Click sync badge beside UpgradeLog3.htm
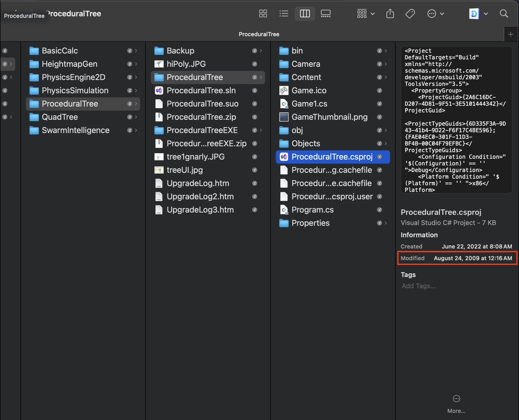 click(x=254, y=210)
